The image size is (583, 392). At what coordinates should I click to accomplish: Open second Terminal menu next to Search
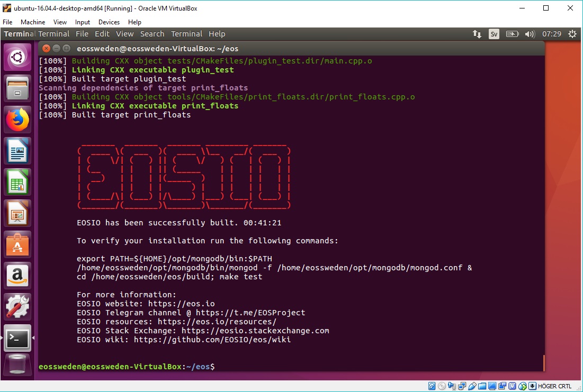[x=186, y=34]
